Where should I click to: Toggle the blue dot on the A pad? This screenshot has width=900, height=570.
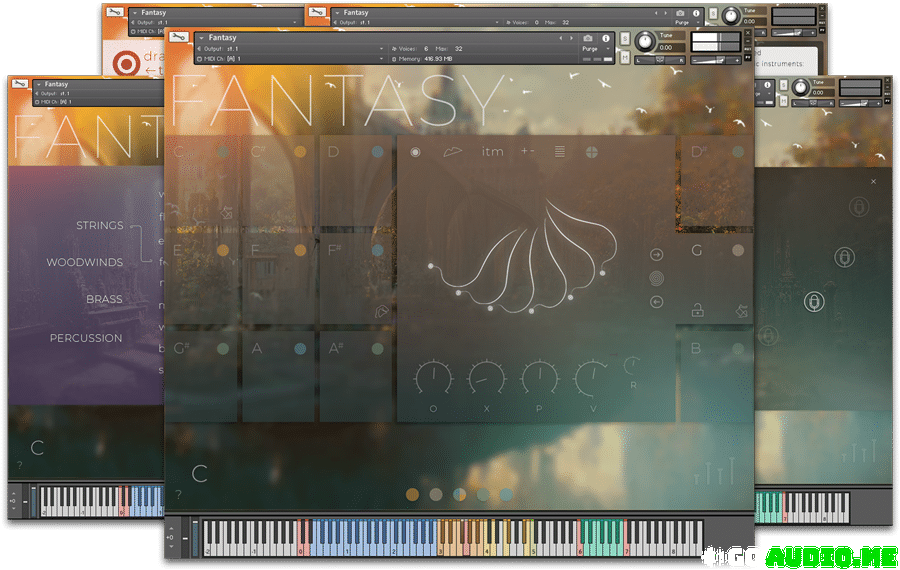pos(300,348)
